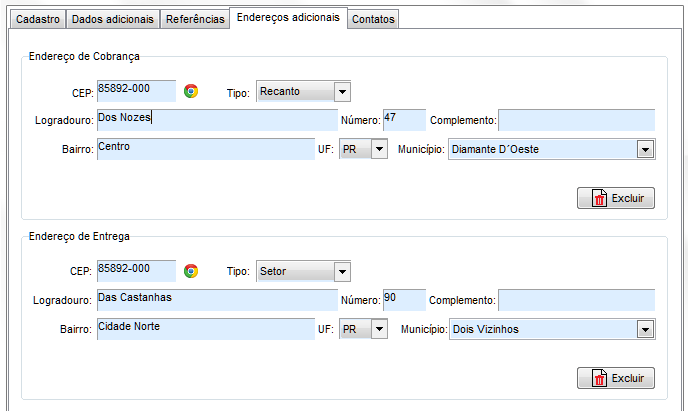
Task: Open the Tipo dropdown showing Recanto
Action: click(x=303, y=92)
